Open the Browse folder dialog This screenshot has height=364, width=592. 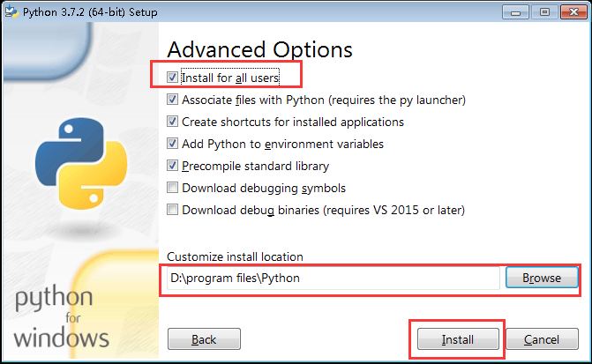542,278
